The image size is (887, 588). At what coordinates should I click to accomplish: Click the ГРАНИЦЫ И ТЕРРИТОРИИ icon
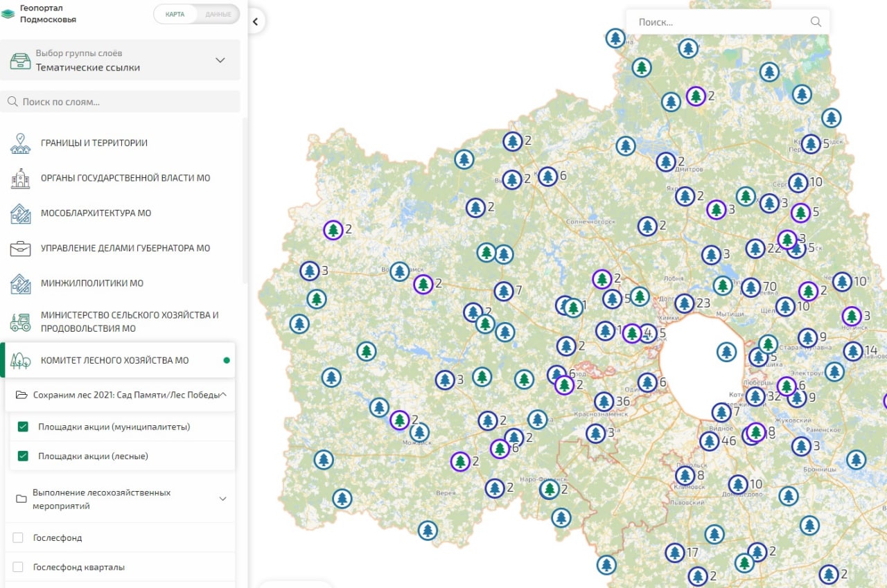click(20, 143)
